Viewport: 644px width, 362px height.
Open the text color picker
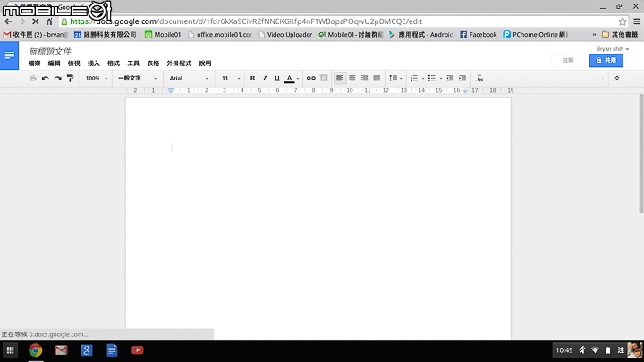tap(292, 78)
